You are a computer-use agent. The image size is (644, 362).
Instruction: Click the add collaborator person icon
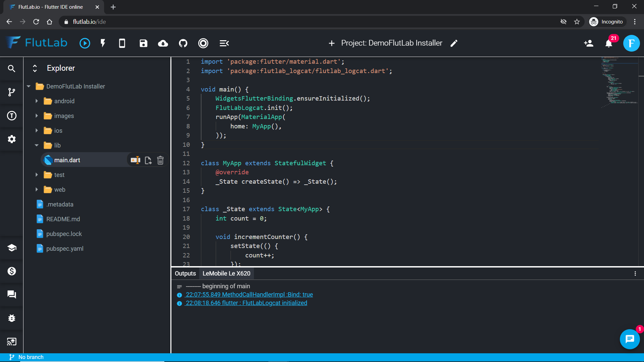589,43
